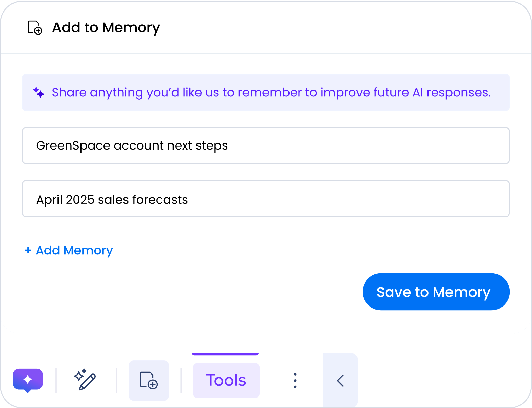This screenshot has width=532, height=408.
Task: Click the Add to Memory panel title
Action: click(x=106, y=28)
